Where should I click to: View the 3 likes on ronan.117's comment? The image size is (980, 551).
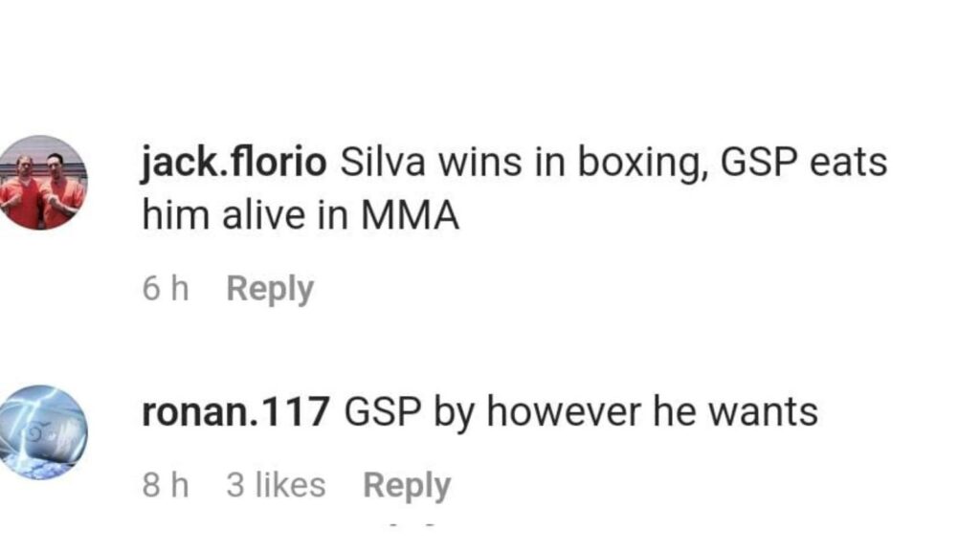276,485
